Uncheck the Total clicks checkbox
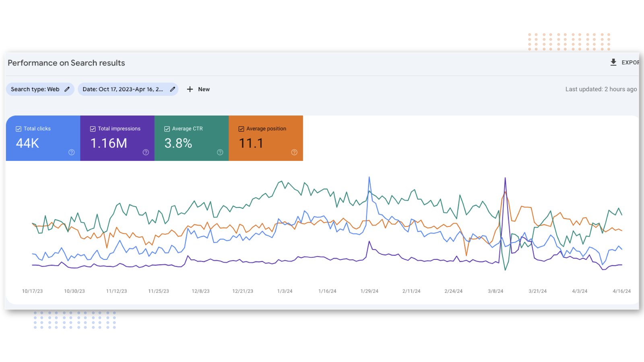This screenshot has height=362, width=644. tap(19, 129)
